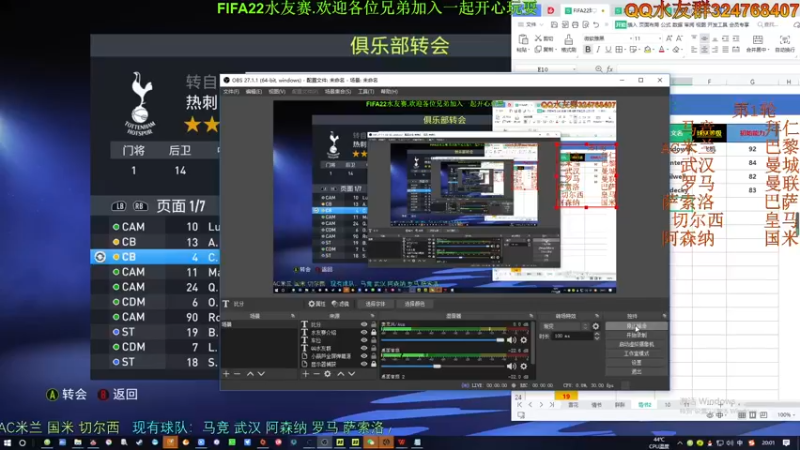Click WPS italic icon
Image resolution: width=800 pixels, height=450 pixels.
(598, 49)
